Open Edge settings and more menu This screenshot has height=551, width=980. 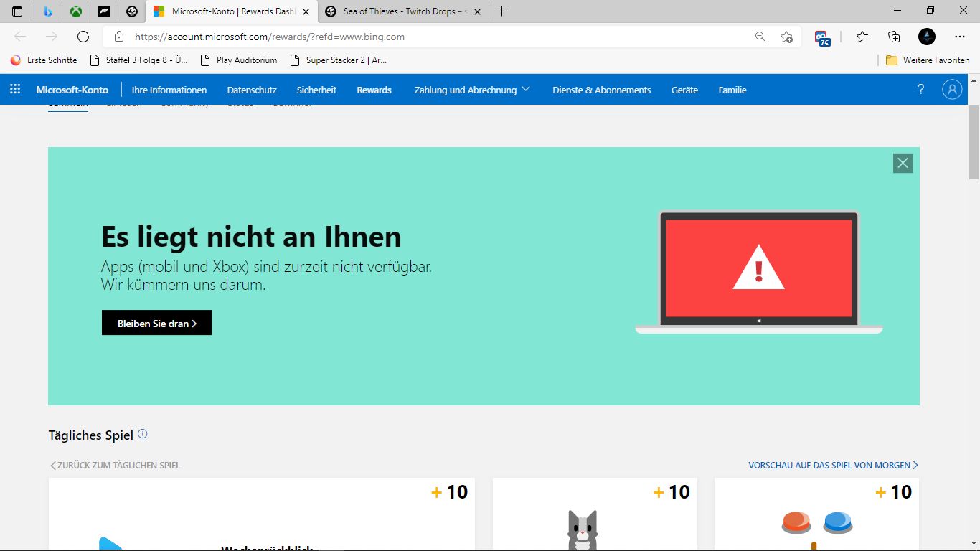tap(959, 37)
